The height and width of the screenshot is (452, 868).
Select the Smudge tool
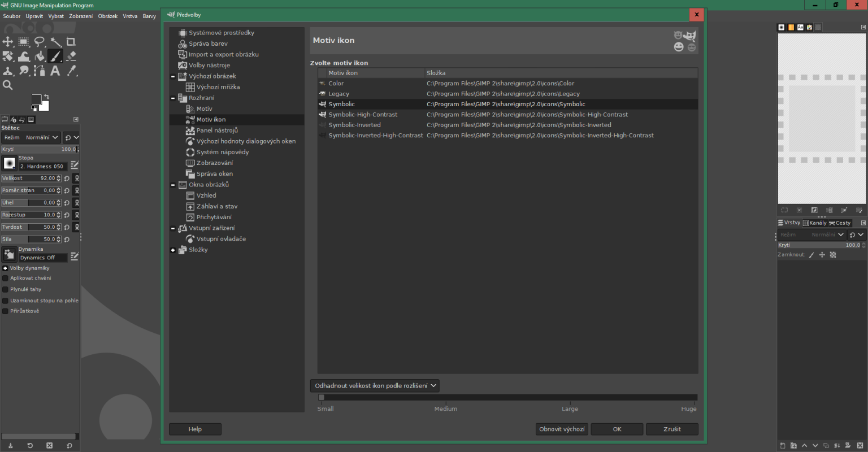click(x=24, y=71)
